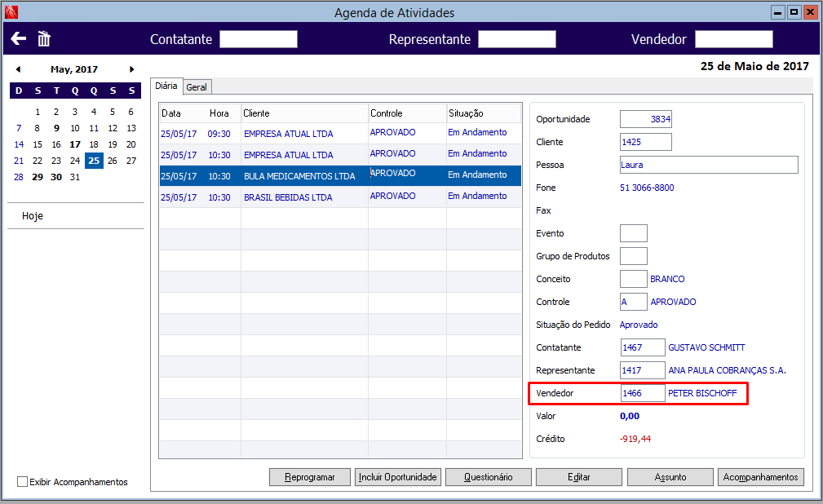
Task: Click the Oportunidade field showing 3834
Action: pyautogui.click(x=645, y=119)
